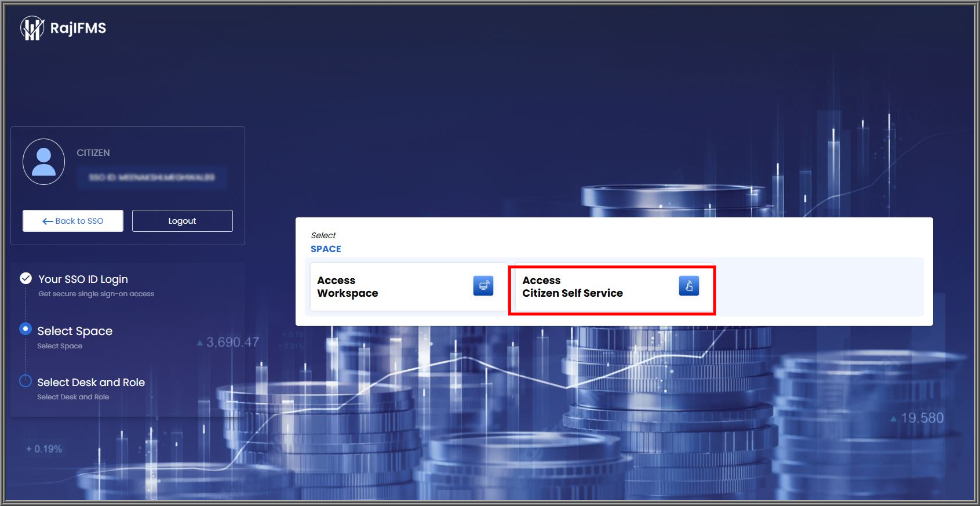
Task: Click the SPACE heading label
Action: tap(326, 249)
